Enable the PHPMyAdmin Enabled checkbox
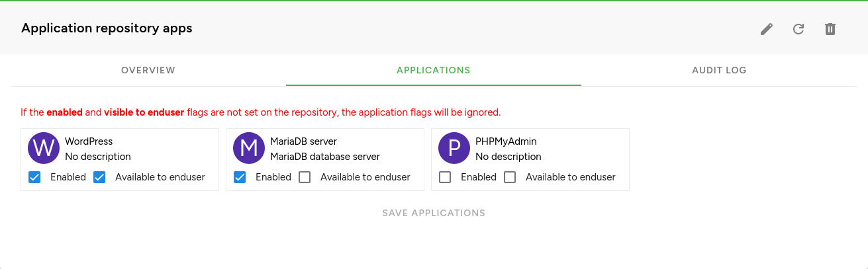 tap(445, 177)
